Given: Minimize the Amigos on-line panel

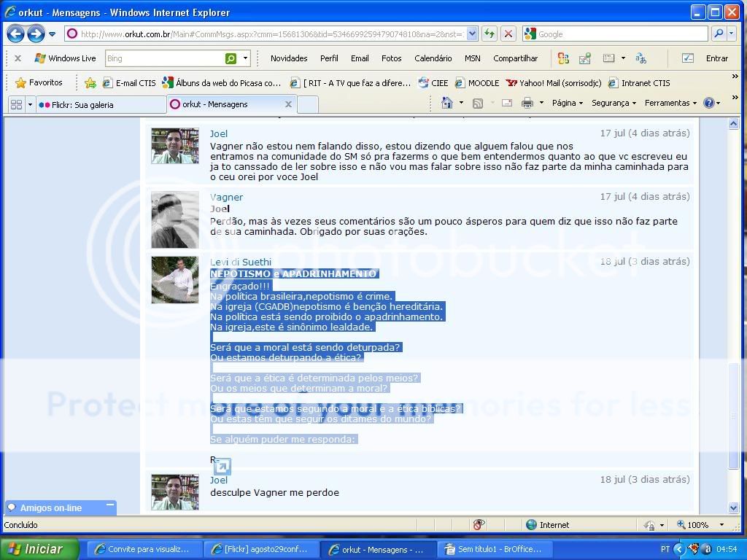Looking at the screenshot, I should pos(110,505).
